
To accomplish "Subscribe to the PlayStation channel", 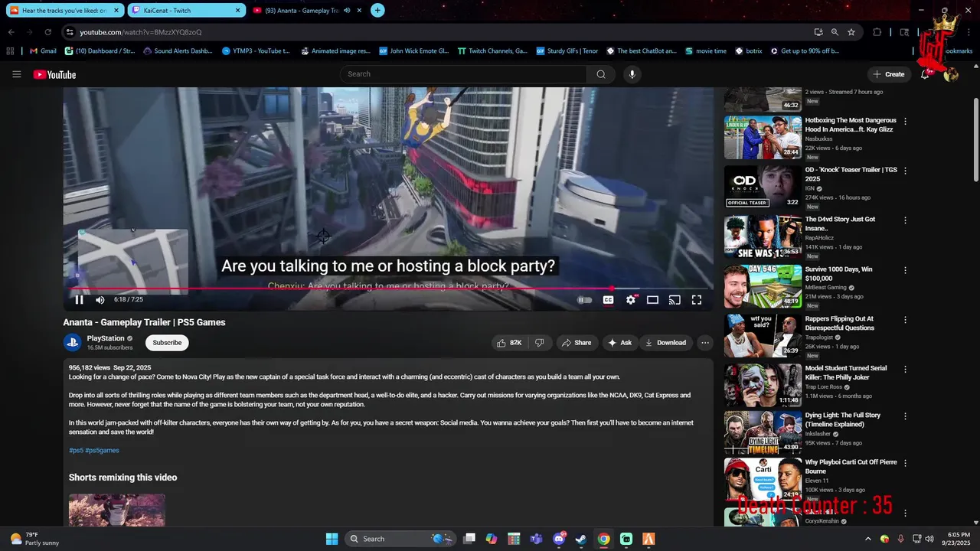I will click(167, 343).
